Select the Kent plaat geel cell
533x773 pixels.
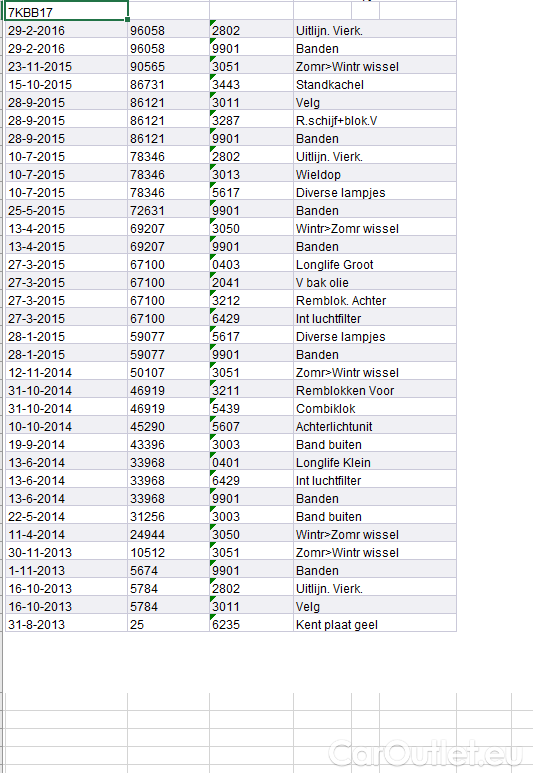(375, 624)
